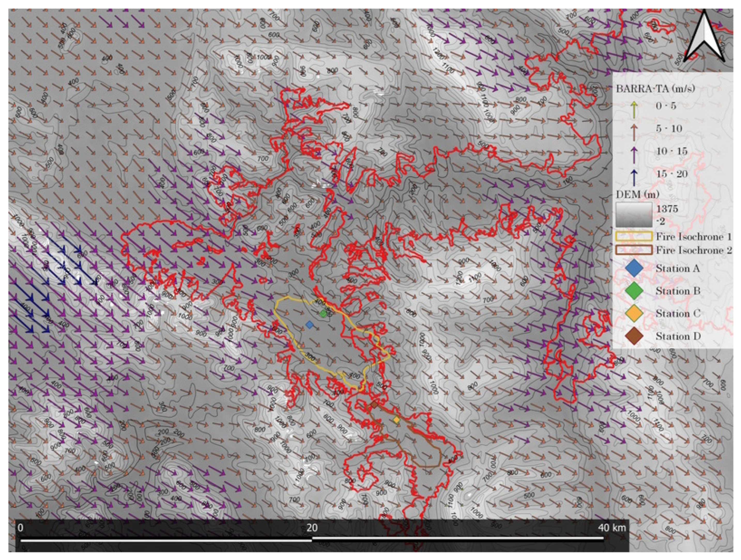This screenshot has height=560, width=741.
Task: Click the brown Station D diamond in legend
Action: pyautogui.click(x=634, y=336)
